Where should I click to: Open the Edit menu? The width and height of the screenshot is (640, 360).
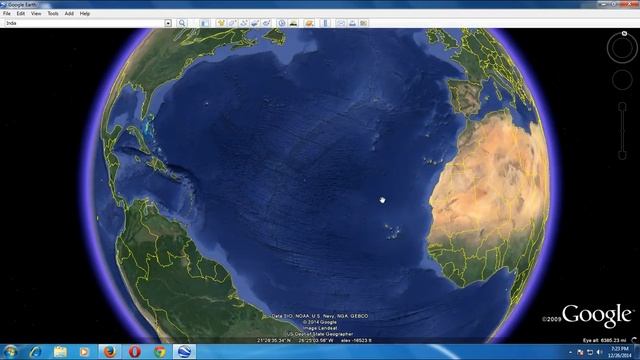click(20, 13)
